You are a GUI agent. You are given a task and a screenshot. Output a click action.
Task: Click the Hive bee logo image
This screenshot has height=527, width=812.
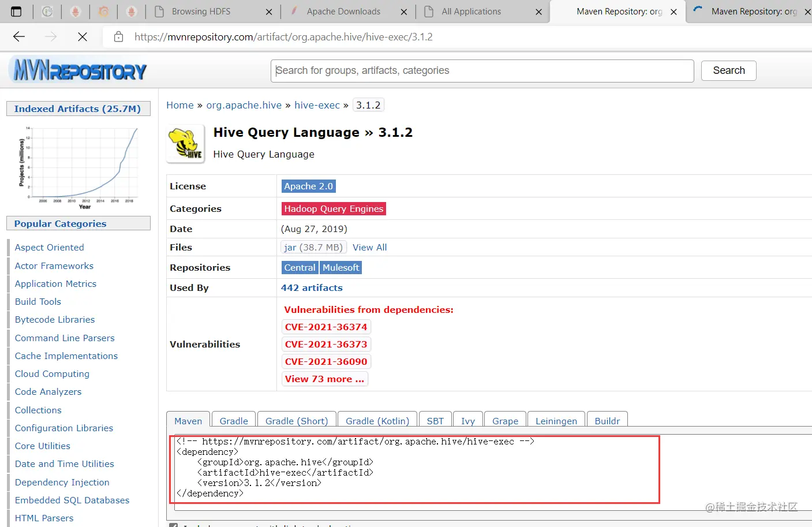pos(185,144)
